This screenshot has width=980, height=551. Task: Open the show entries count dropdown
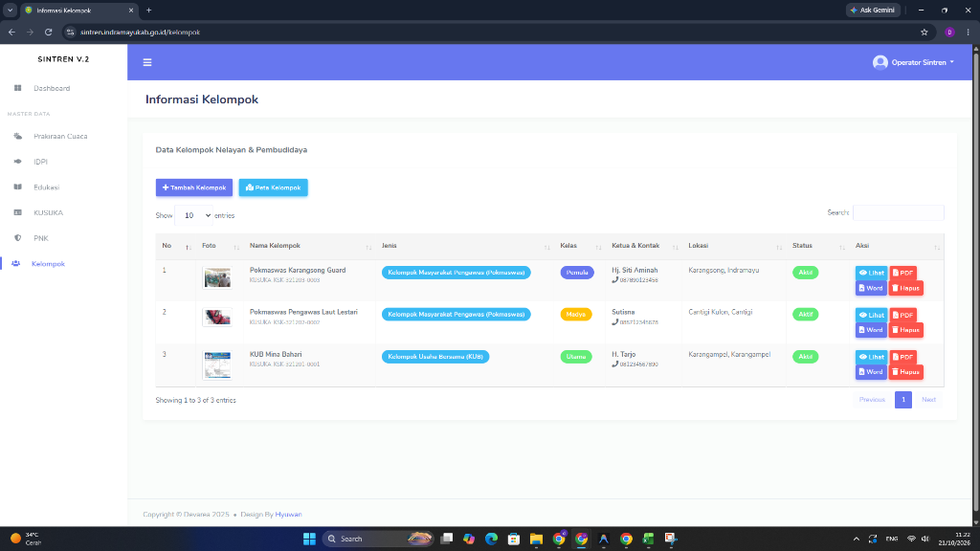pos(193,215)
